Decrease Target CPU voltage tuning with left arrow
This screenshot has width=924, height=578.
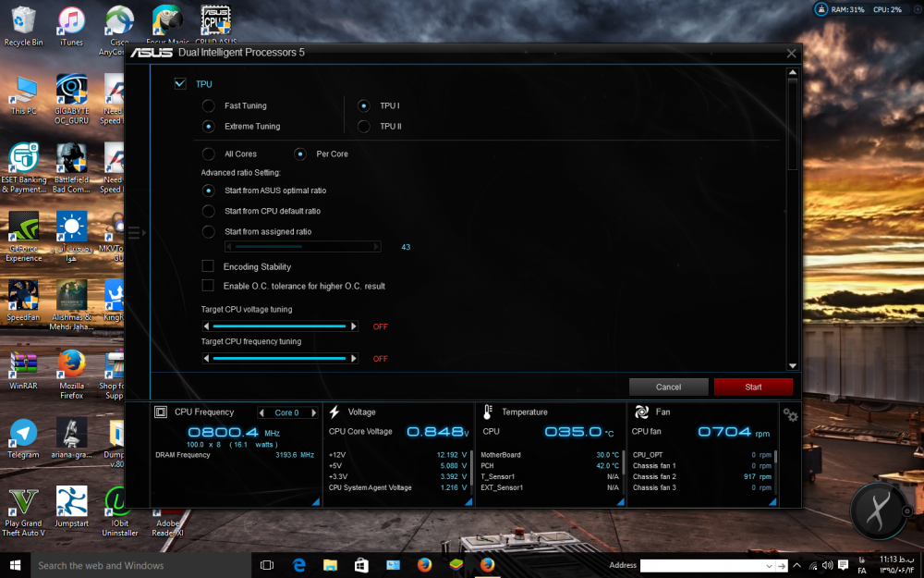(x=206, y=326)
